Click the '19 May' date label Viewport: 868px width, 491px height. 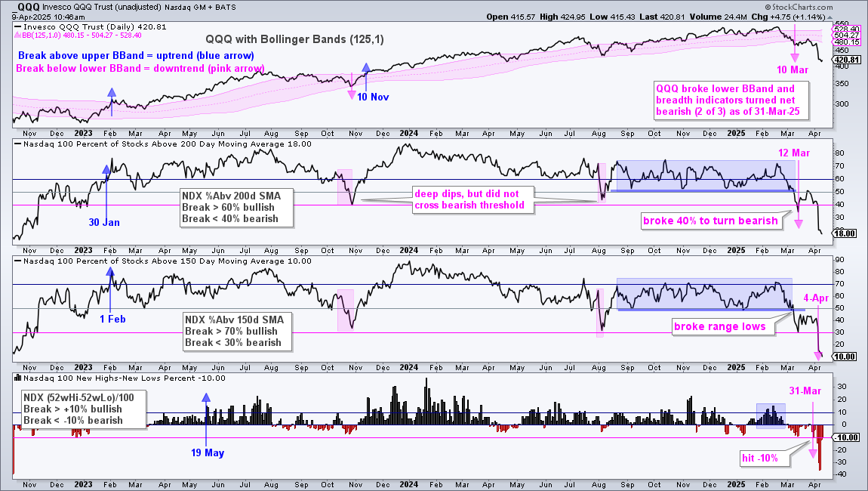click(208, 452)
